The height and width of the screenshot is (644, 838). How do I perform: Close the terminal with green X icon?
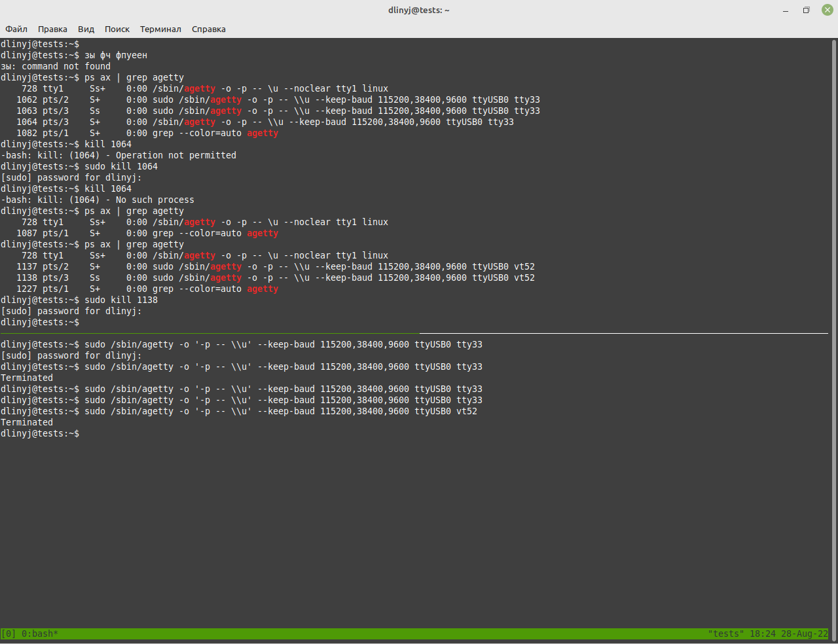coord(828,10)
